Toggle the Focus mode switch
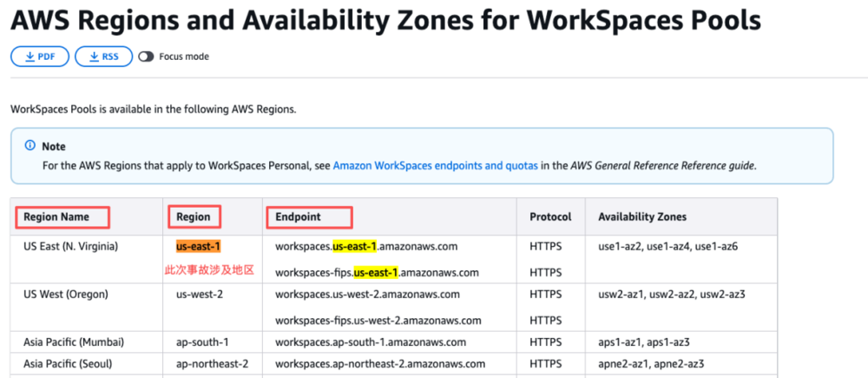 [146, 56]
